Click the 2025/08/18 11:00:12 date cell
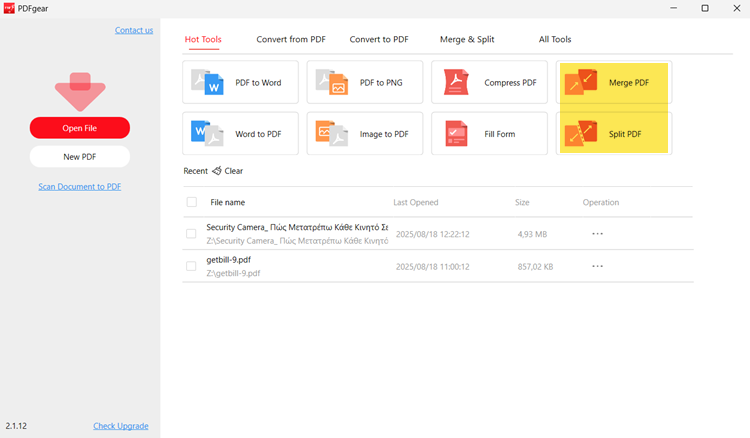 pyautogui.click(x=432, y=267)
